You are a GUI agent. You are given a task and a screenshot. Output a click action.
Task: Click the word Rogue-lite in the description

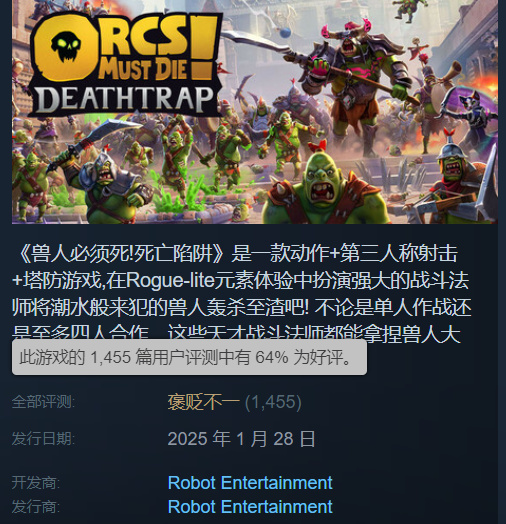(x=170, y=281)
